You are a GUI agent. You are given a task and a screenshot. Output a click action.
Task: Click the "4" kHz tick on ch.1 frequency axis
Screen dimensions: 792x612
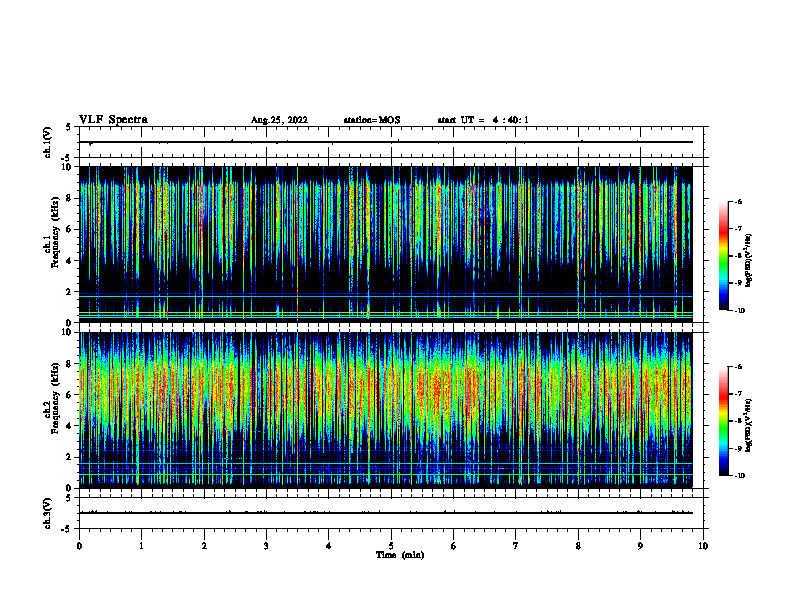point(70,261)
